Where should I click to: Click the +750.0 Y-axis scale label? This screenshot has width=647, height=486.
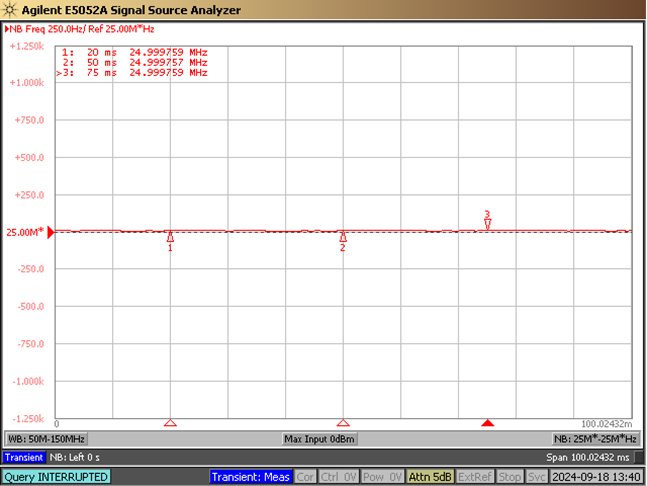tap(29, 120)
